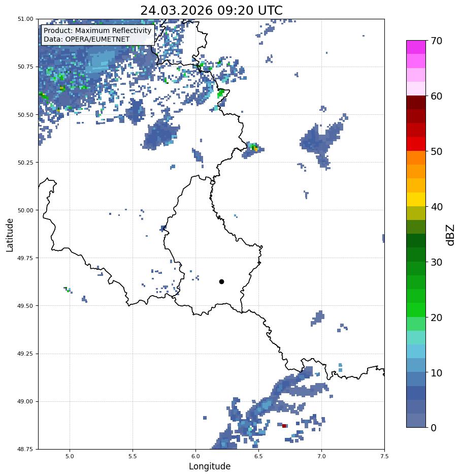Click the dark red 60 dBZ colorbar segment
This screenshot has width=461, height=476.
(416, 102)
